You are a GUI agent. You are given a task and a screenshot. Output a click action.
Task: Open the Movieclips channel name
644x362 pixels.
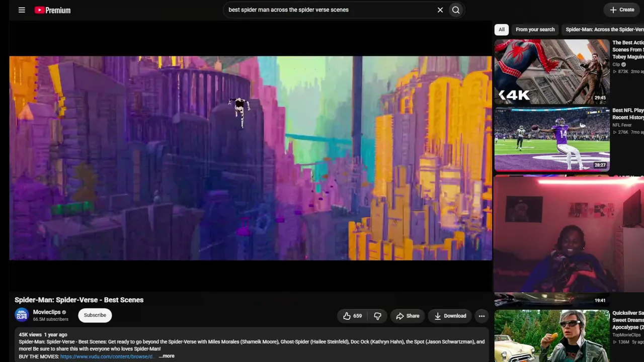(47, 312)
